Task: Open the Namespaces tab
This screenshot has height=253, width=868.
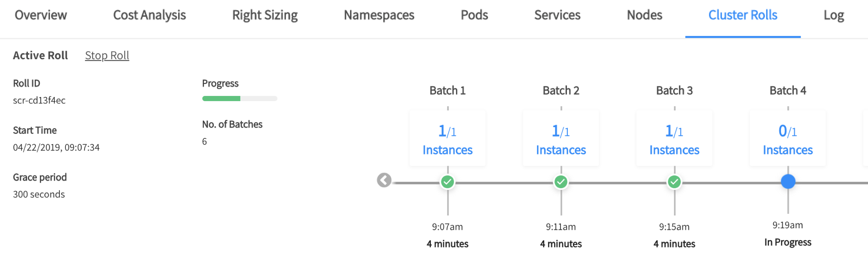Action: tap(379, 15)
